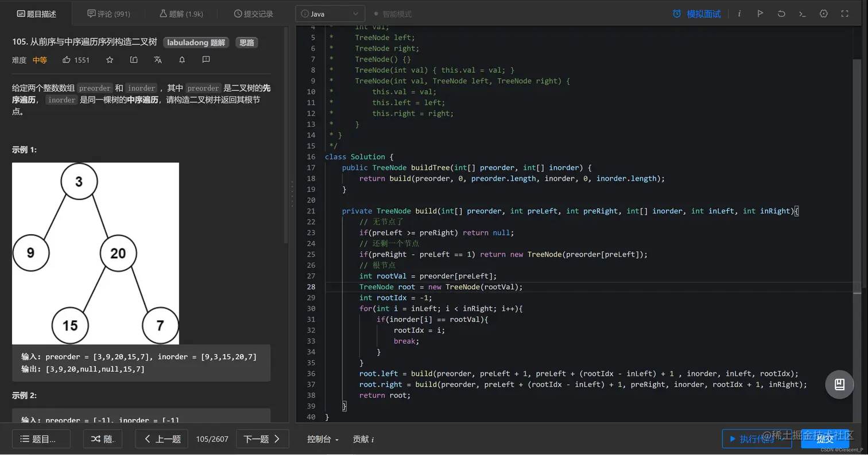Screen dimensions: 868x455
Task: Open the 题解 (1.9k) tab
Action: tap(181, 14)
